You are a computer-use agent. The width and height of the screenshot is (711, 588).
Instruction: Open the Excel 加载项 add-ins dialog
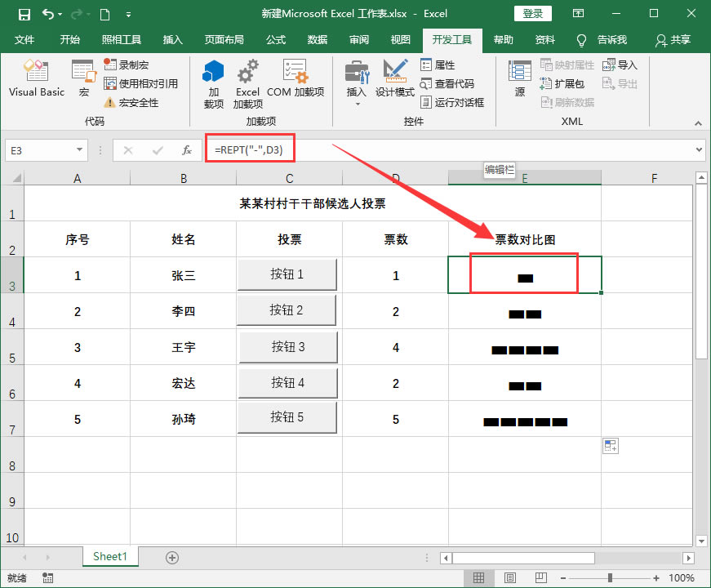point(247,84)
